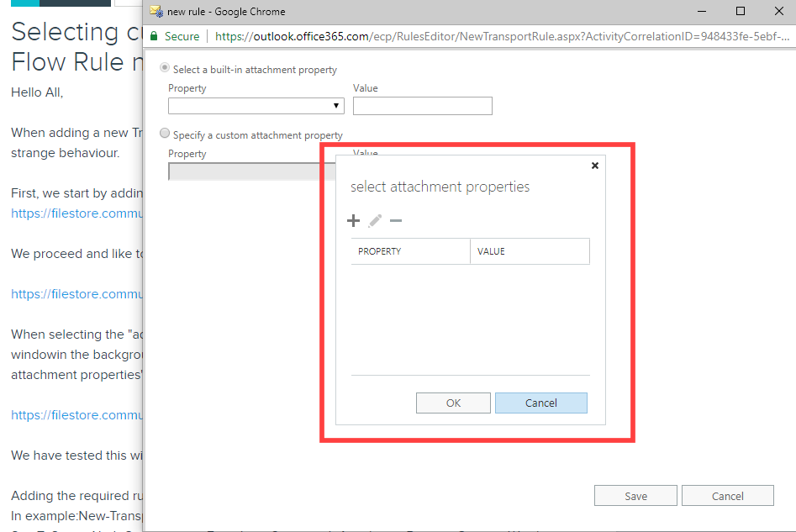Open the first filestore link in background page
796x532 pixels.
point(77,213)
